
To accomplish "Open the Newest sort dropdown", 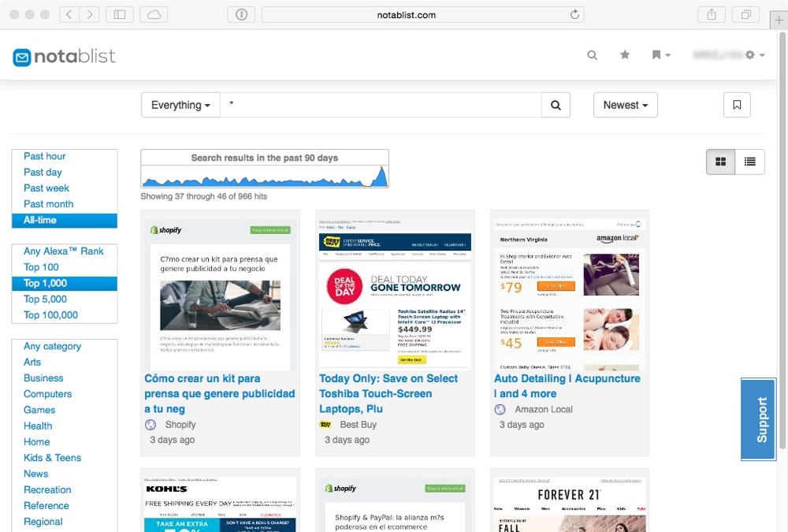I will coord(625,104).
